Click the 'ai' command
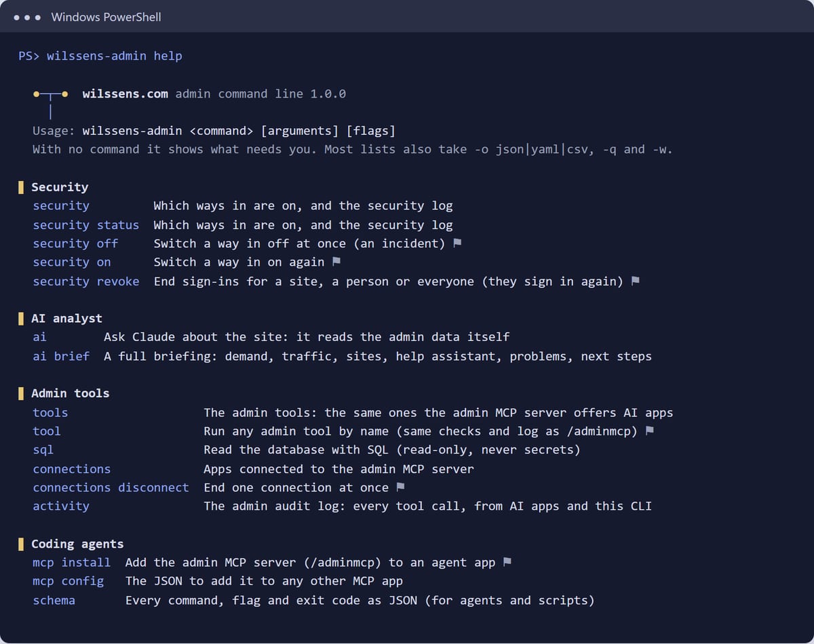 (40, 336)
